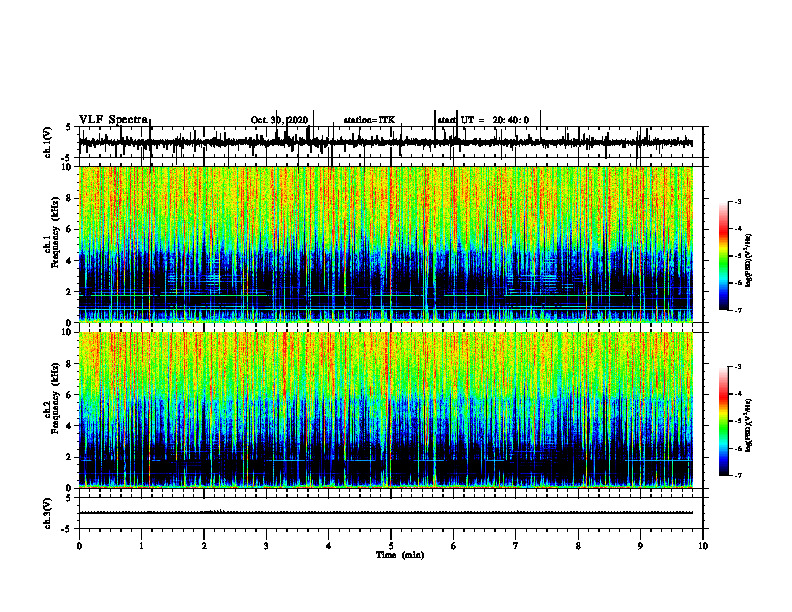Click the "VLF Spectra" plot title
Viewport: 792px width, 612px height.
point(113,120)
